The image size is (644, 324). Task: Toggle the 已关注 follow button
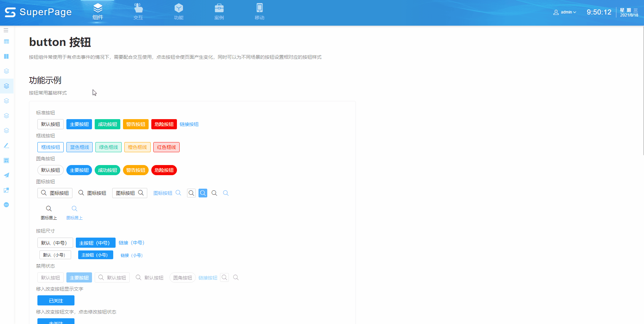tap(56, 300)
